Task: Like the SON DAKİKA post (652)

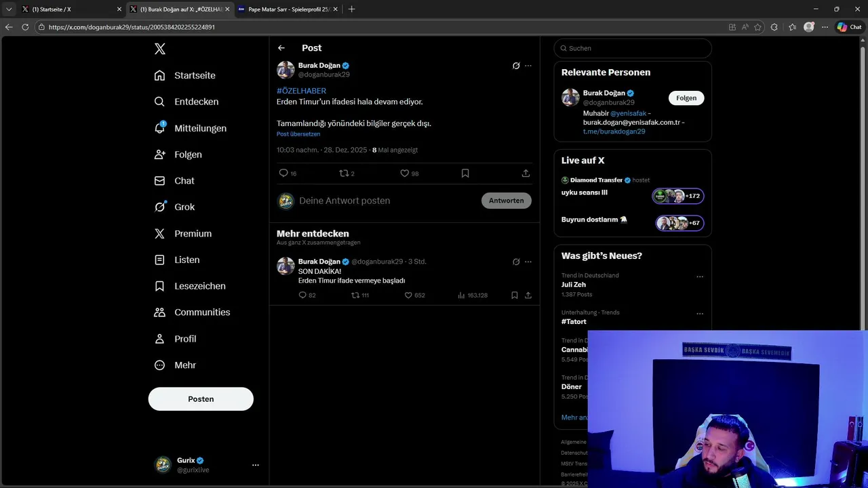Action: (x=414, y=296)
